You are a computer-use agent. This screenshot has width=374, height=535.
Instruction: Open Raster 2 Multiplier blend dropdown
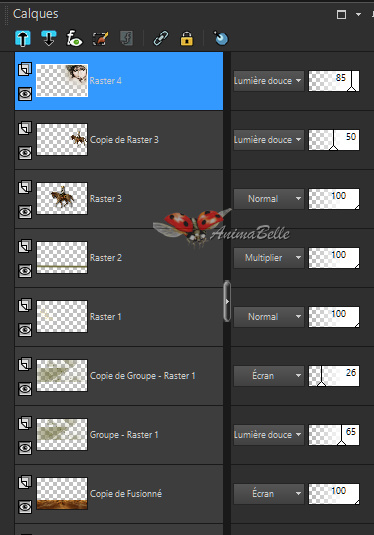tap(269, 258)
